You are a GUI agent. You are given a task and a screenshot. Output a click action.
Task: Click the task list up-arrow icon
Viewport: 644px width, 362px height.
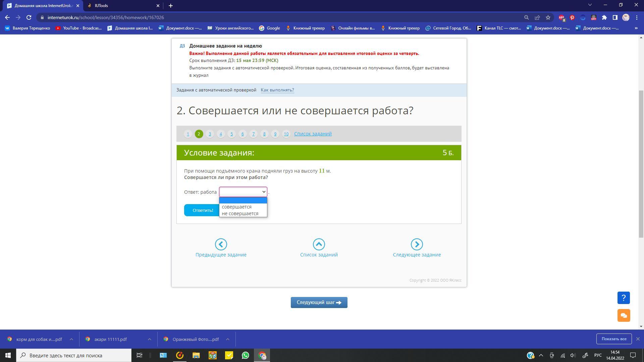point(319,244)
